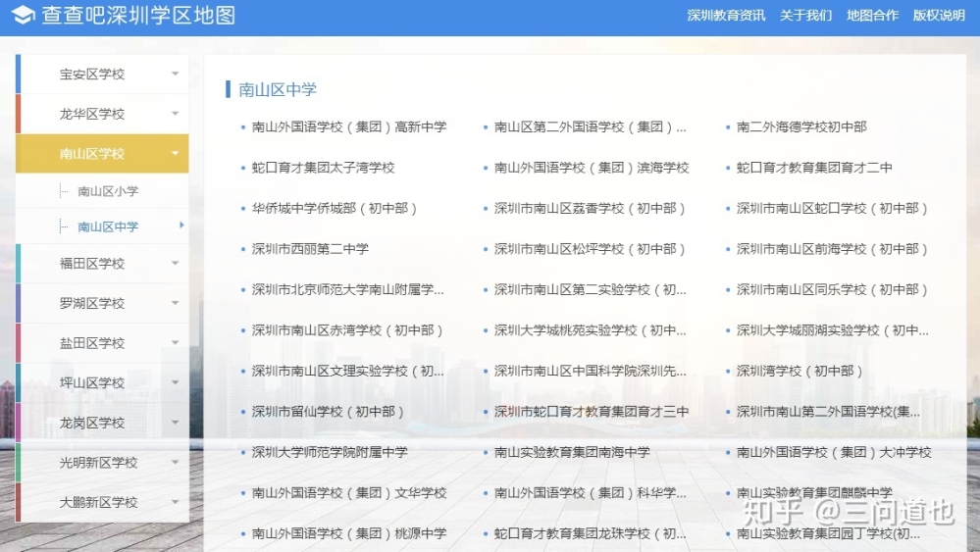The image size is (980, 552).
Task: Open 地图合作 in the top navigation
Action: click(872, 15)
